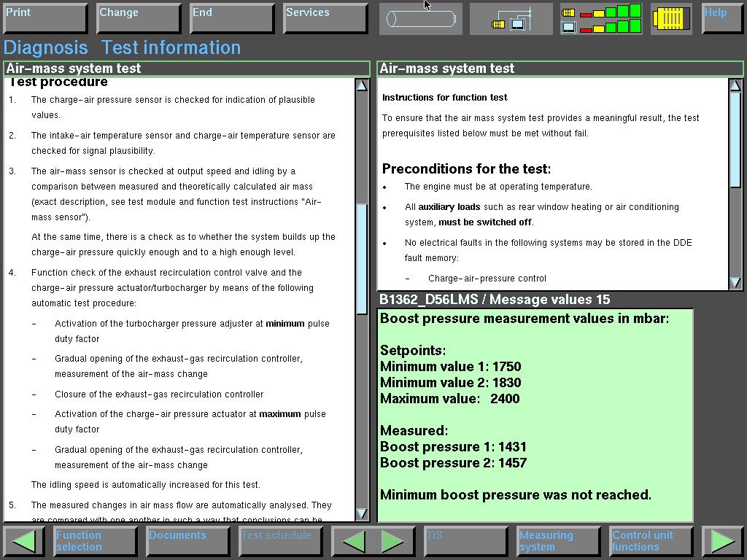The height and width of the screenshot is (560, 747).
Task: Click the left-pointing arrow in the middle bottom button
Action: (355, 541)
